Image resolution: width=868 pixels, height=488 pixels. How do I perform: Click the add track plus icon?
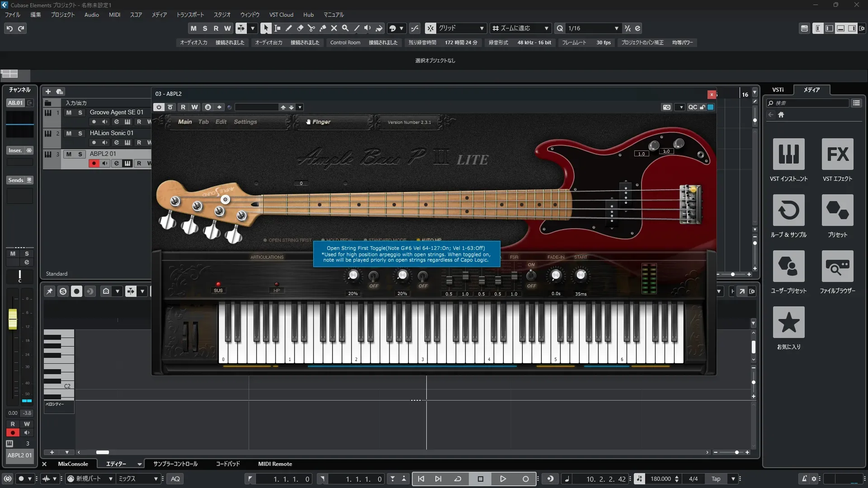[48, 91]
